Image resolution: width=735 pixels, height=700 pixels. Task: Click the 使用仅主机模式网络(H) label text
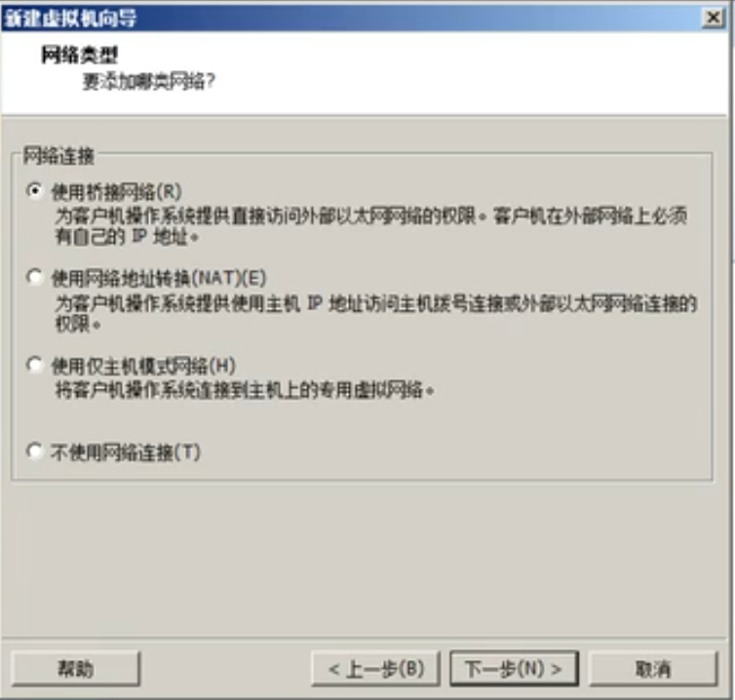point(143,366)
